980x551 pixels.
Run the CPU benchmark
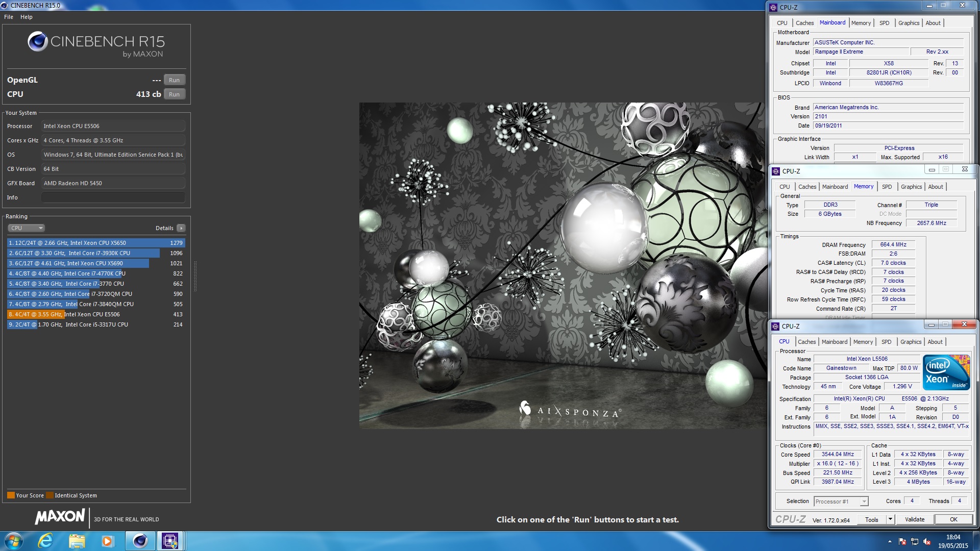(174, 94)
